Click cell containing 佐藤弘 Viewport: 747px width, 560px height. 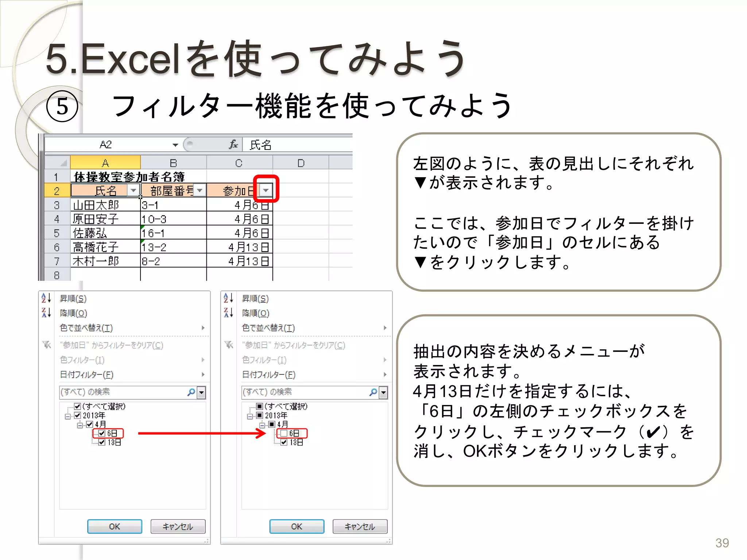click(105, 233)
